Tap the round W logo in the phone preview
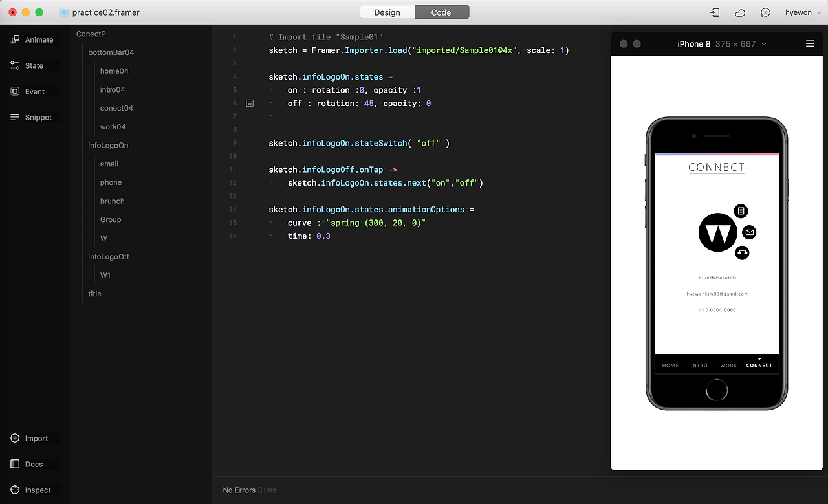This screenshot has height=504, width=828. point(718,232)
